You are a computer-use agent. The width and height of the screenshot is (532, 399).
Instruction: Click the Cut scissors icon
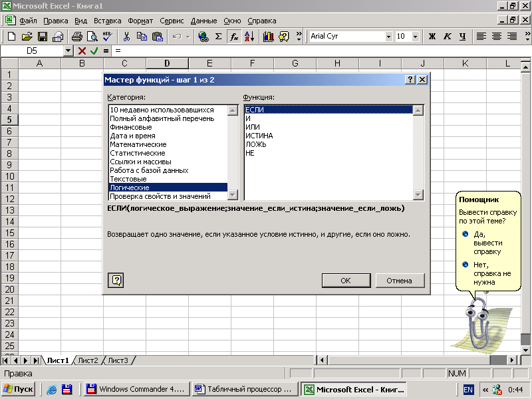(x=126, y=37)
